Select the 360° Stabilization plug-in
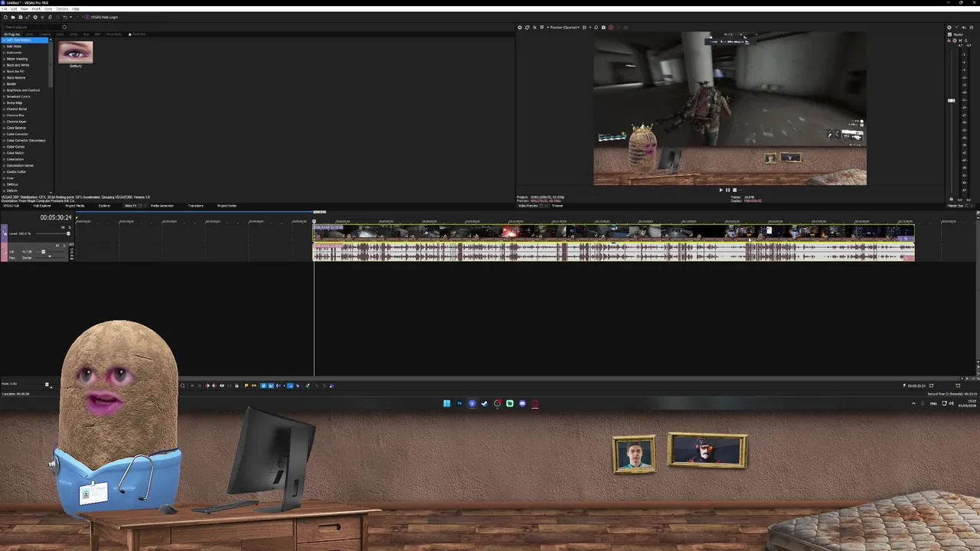 [24, 40]
